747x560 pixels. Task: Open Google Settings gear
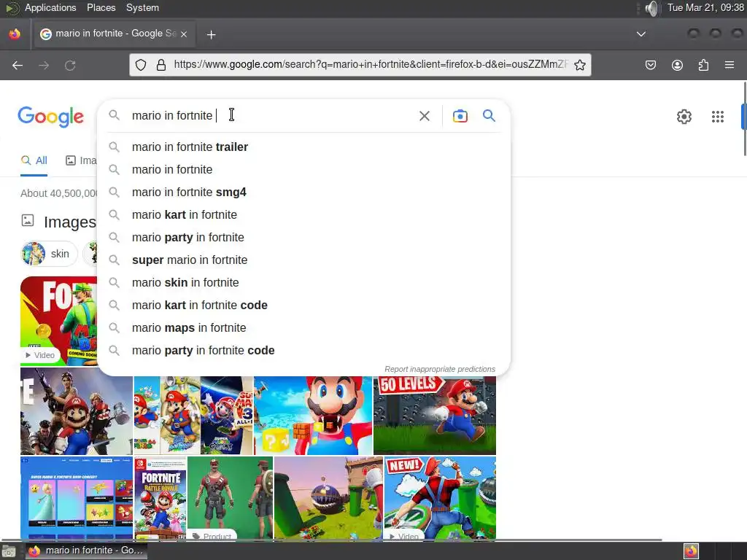684,117
